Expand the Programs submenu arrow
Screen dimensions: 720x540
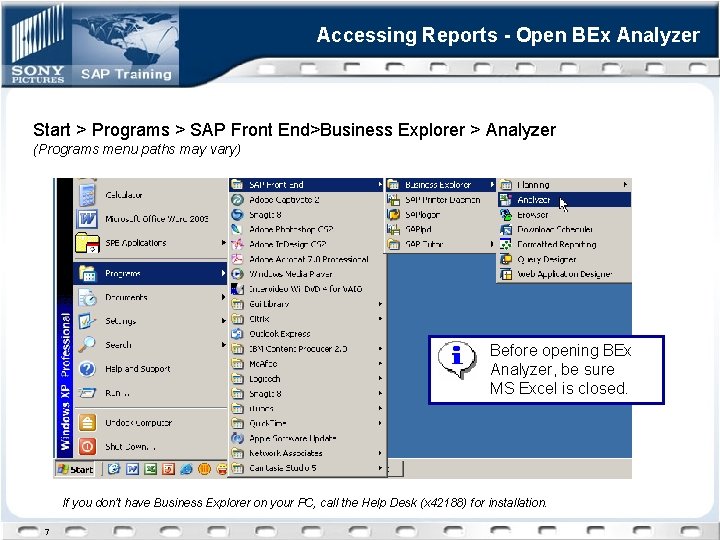223,273
